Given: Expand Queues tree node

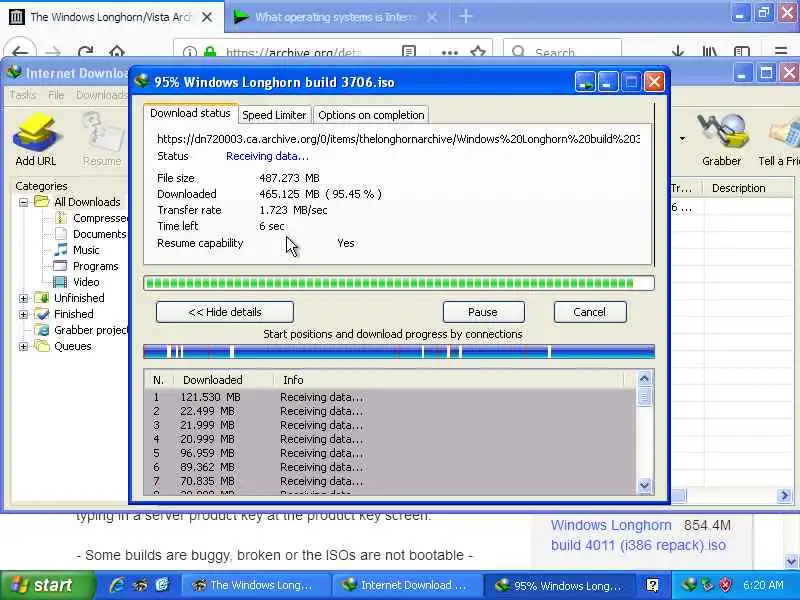Looking at the screenshot, I should 23,346.
